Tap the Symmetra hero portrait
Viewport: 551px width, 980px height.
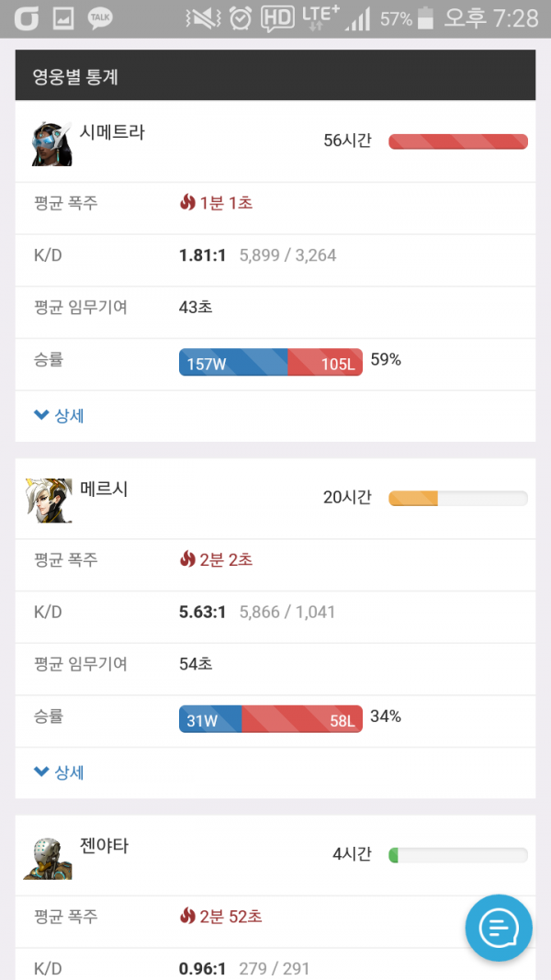coord(51,144)
